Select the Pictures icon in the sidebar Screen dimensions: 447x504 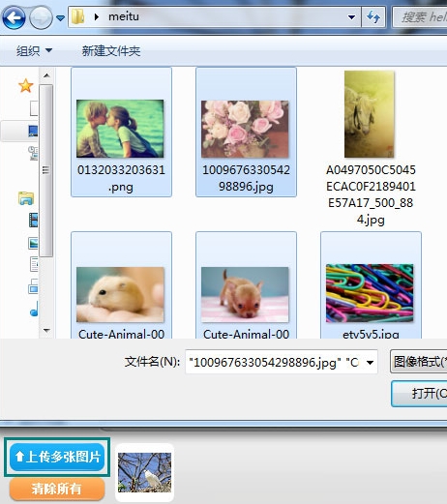[33, 243]
